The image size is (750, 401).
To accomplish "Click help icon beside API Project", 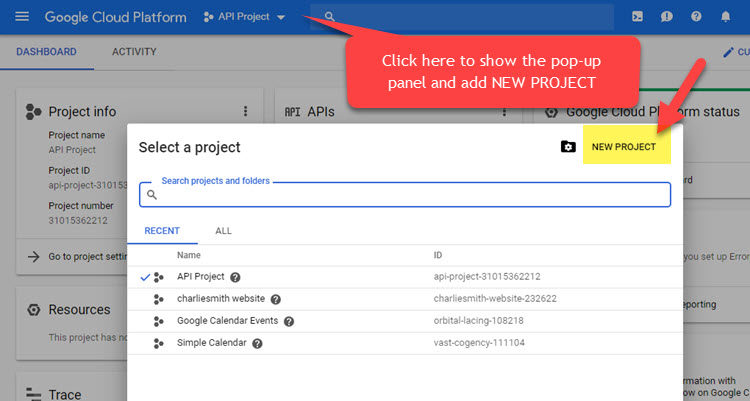I will [x=235, y=277].
